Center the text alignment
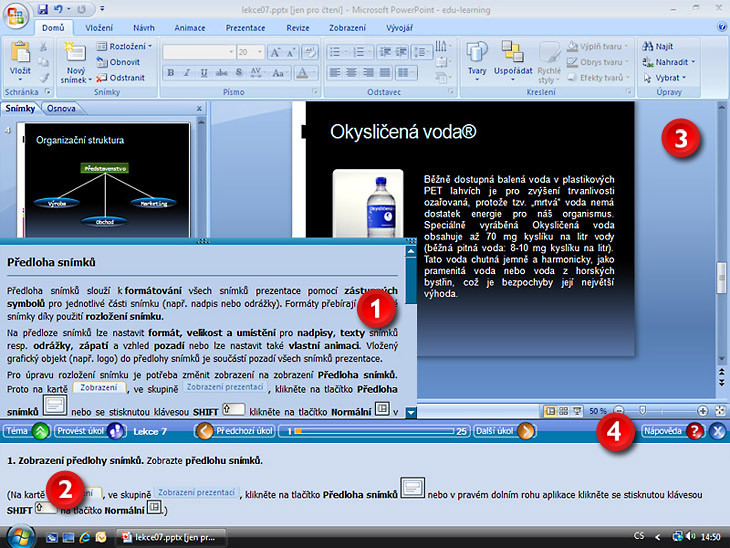Image resolution: width=730 pixels, height=548 pixels. point(351,73)
